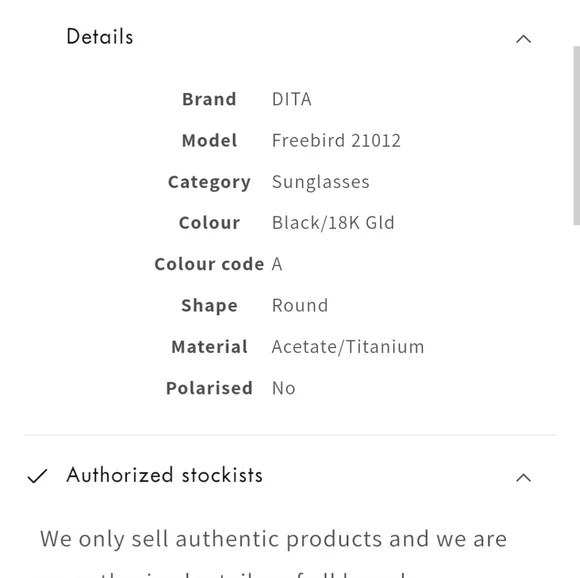This screenshot has height=578, width=580.
Task: Click the Sunglasses category value
Action: coord(321,182)
